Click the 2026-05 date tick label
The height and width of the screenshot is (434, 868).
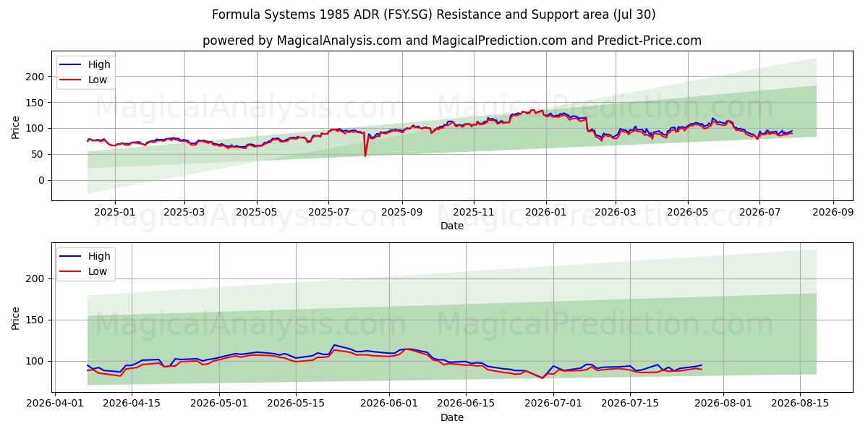[x=687, y=212]
